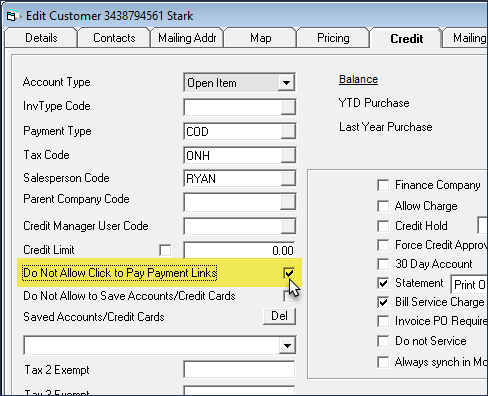Click the Payment Type lookup button

tap(288, 131)
